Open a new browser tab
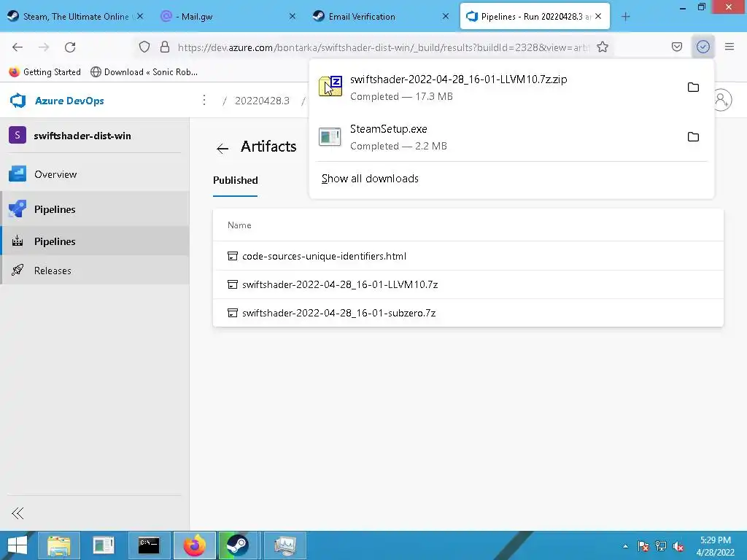Image resolution: width=747 pixels, height=560 pixels. [x=625, y=17]
